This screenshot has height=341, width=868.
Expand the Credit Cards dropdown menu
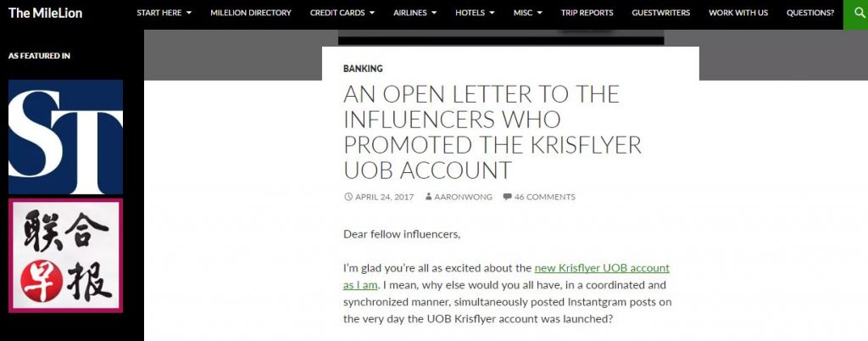coord(342,13)
